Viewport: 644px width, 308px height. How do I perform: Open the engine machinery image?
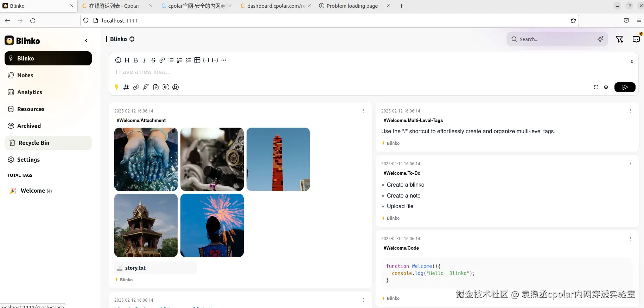click(x=212, y=159)
